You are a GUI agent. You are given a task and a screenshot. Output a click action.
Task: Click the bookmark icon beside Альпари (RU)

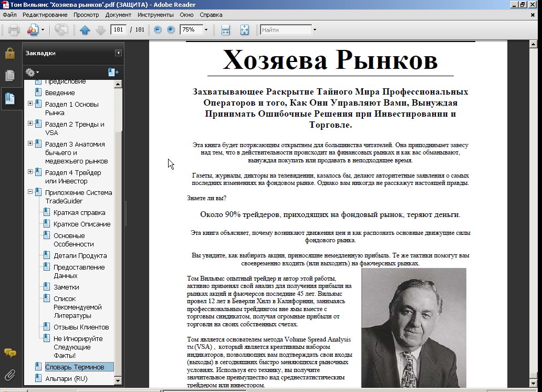pyautogui.click(x=39, y=378)
